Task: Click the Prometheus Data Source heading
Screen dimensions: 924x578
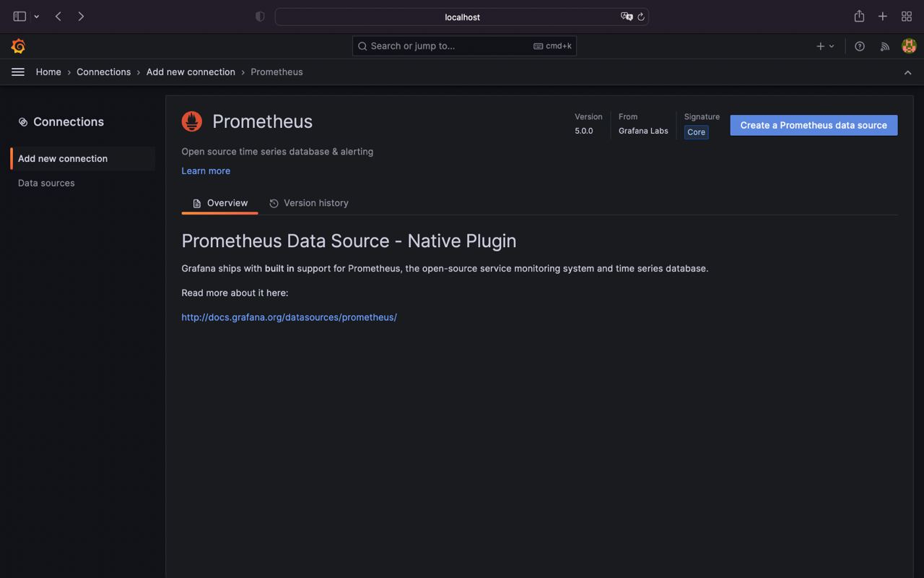Action: pos(349,241)
